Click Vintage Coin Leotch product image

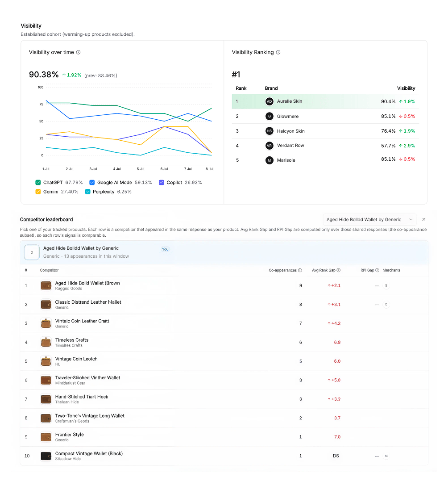(46, 361)
